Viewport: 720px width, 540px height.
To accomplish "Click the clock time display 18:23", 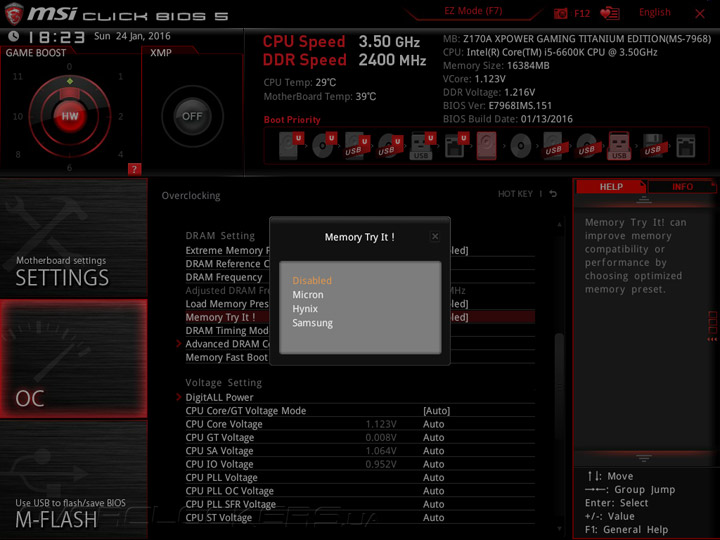I will click(x=56, y=37).
